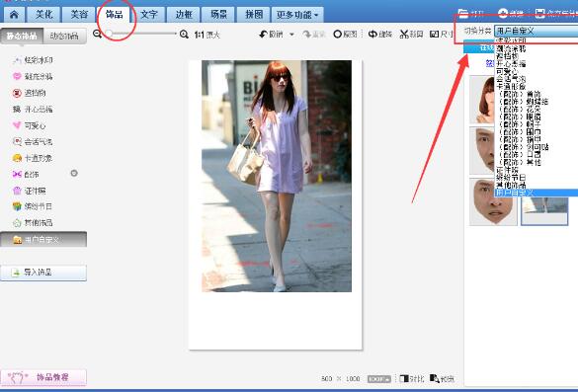The width and height of the screenshot is (578, 392).
Task: Open the 切换分类 用户自定义 combo box
Action: [536, 31]
